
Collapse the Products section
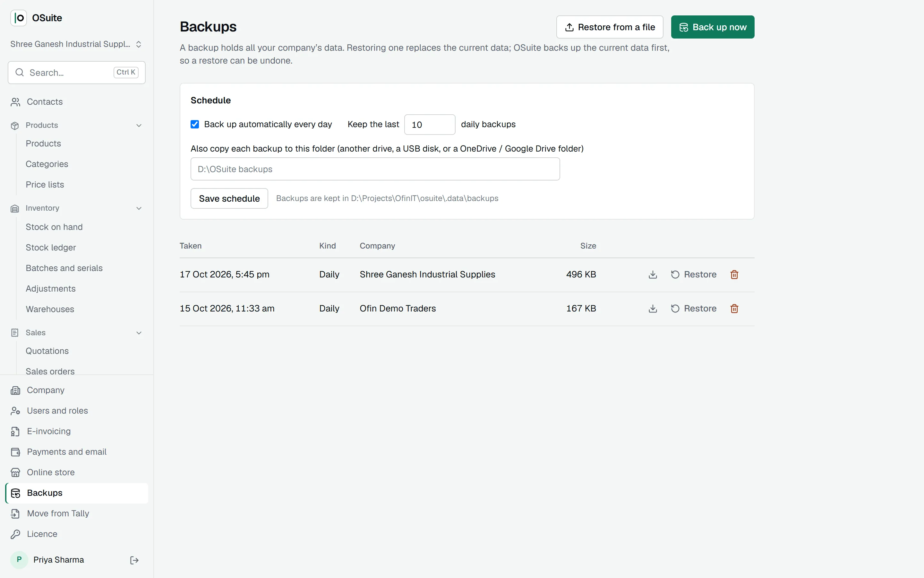pos(76,125)
